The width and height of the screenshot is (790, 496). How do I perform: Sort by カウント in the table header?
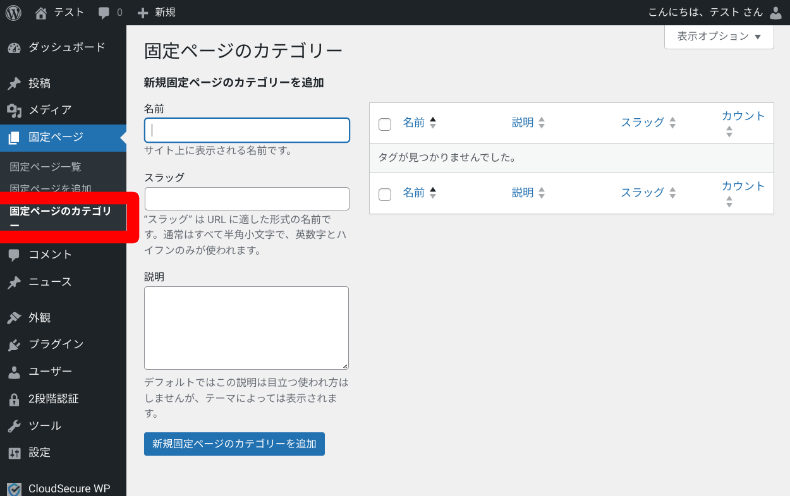coord(743,123)
